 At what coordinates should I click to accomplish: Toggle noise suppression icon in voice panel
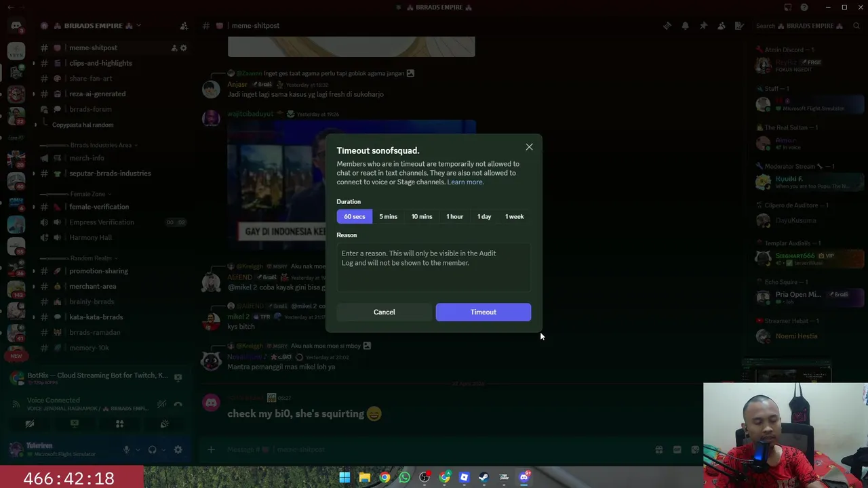[161, 404]
